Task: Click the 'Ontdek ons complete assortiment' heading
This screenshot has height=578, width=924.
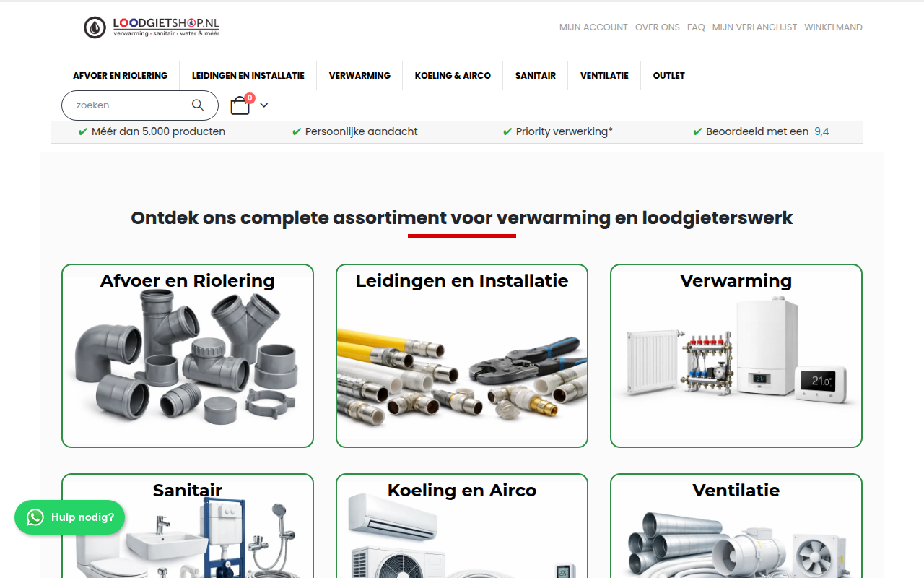Action: click(x=462, y=217)
